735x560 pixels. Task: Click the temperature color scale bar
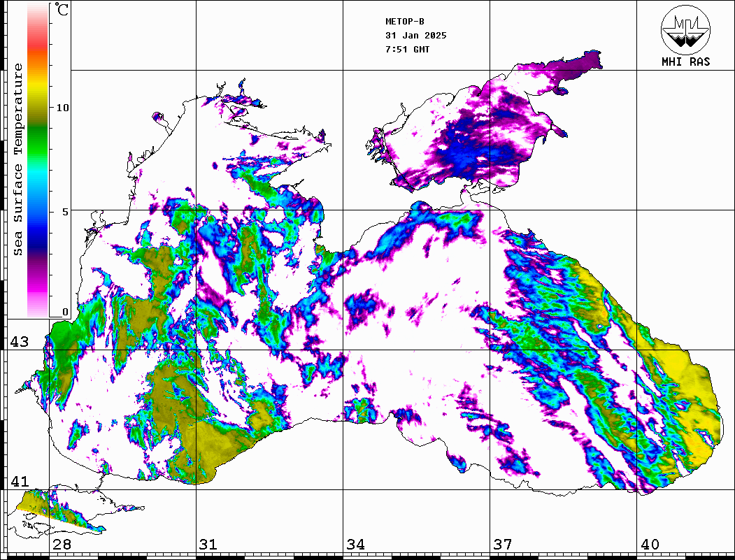(38, 160)
